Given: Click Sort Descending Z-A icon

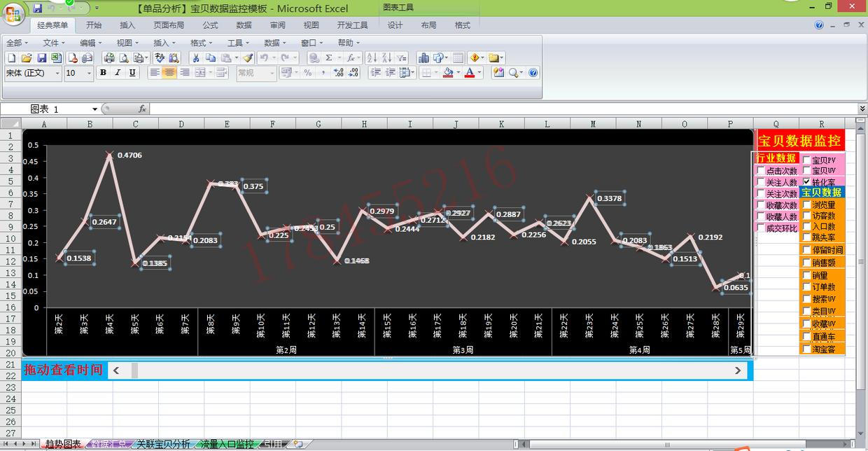Looking at the screenshot, I should [386, 57].
